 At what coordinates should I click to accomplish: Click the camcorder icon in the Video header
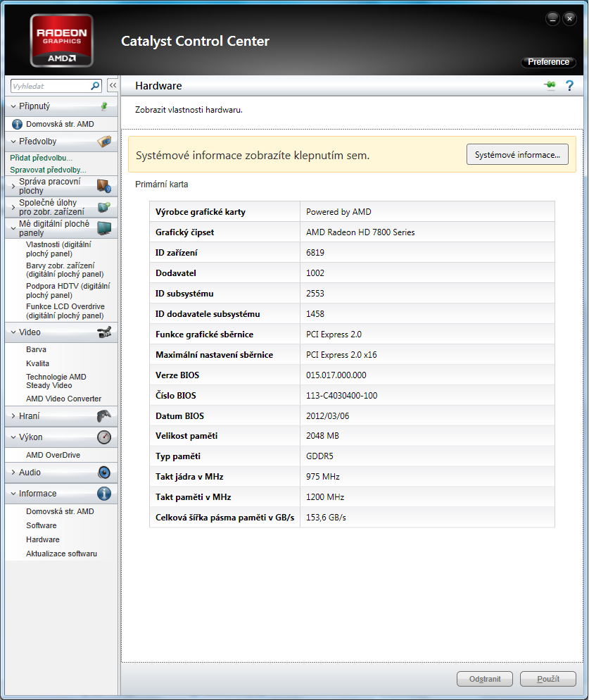click(x=104, y=332)
